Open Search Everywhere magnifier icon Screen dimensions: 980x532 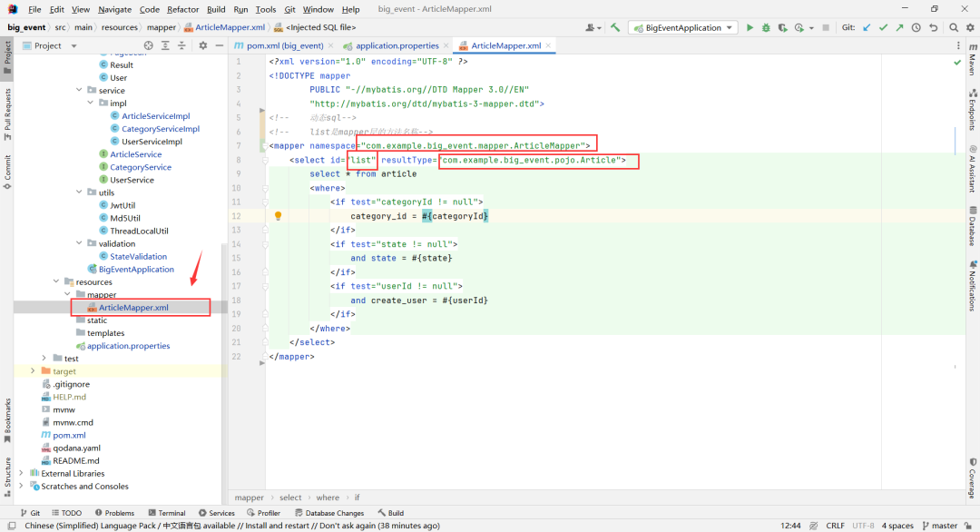click(954, 27)
